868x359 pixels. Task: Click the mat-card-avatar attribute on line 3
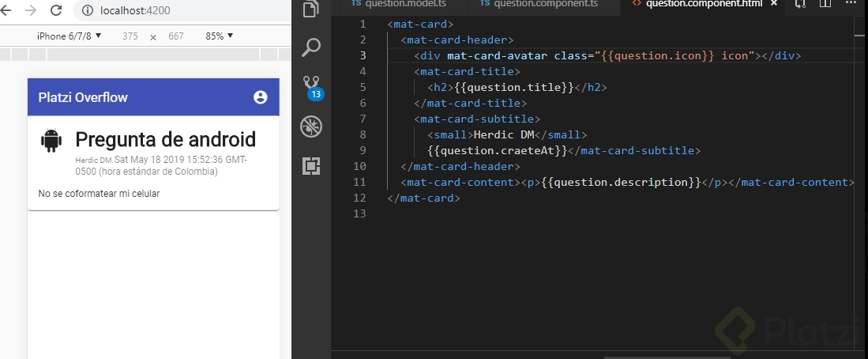pos(497,55)
